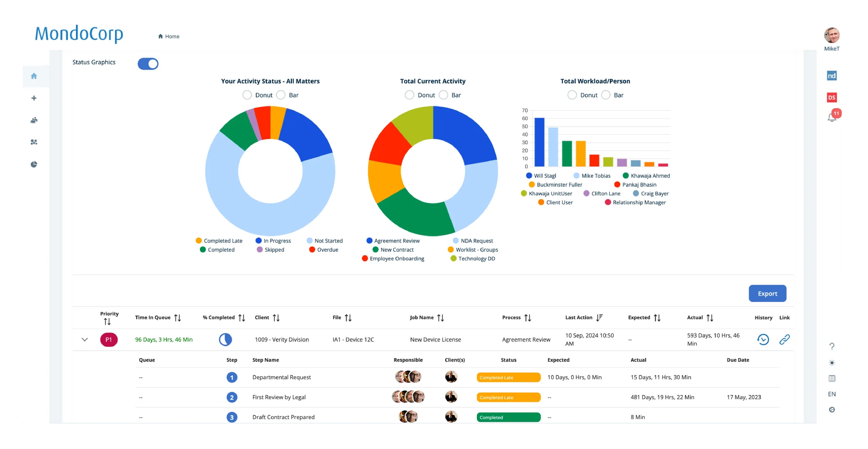Collapse the P1 row with chevron
Viewport: 868px width, 449px height.
click(85, 340)
